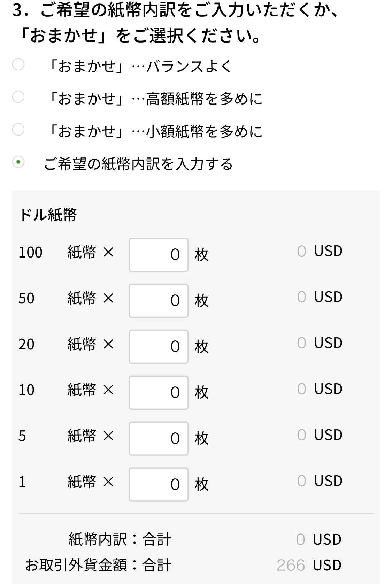392x584 pixels.
Task: Click the ご希望の紙幣内訳を入力する label text
Action: [138, 164]
